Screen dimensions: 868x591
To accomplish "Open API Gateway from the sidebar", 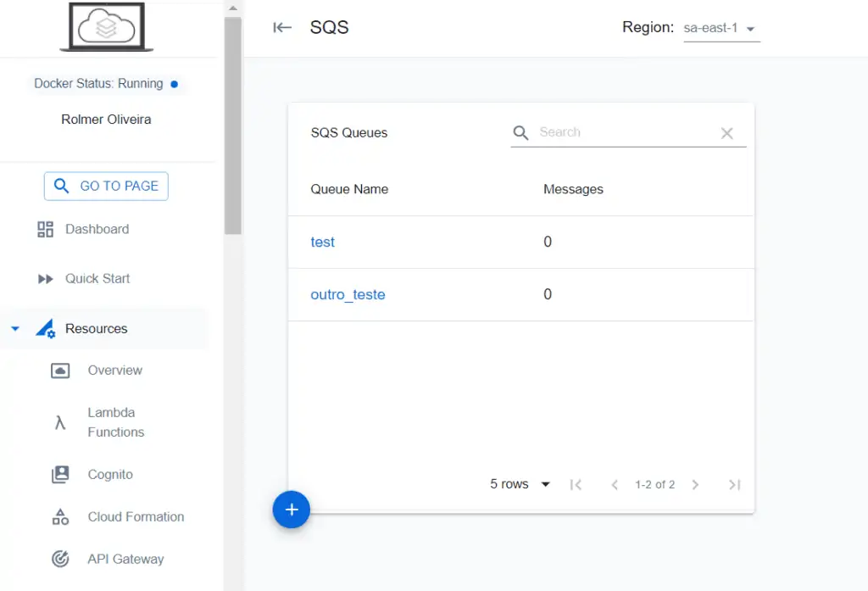I will point(125,559).
